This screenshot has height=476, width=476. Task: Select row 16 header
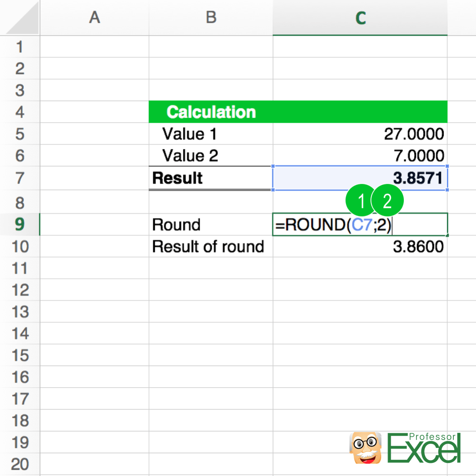point(20,377)
